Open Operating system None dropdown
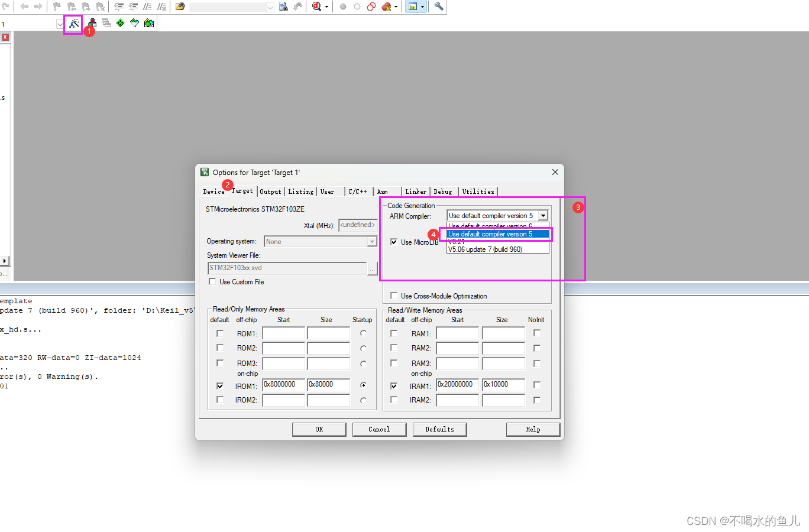This screenshot has height=532, width=809. coord(321,242)
